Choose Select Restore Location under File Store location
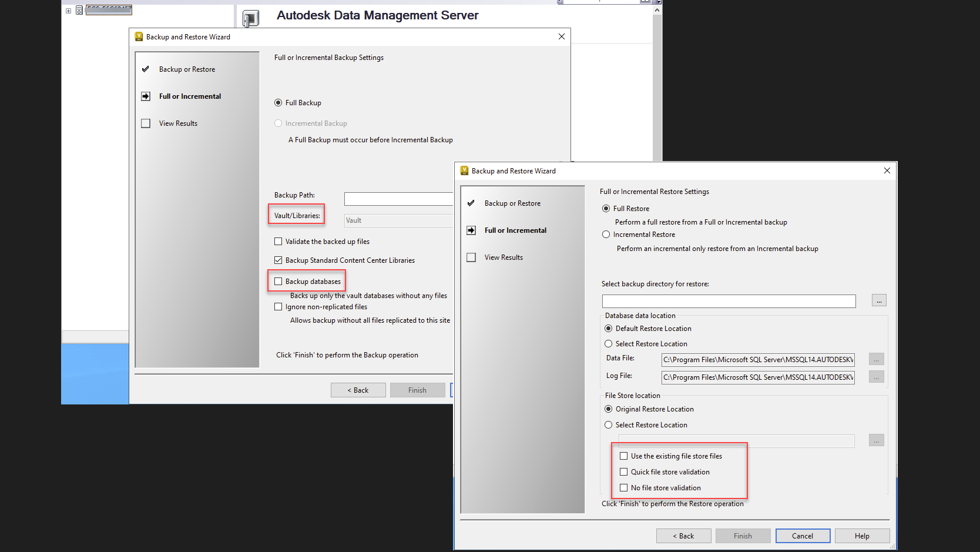The height and width of the screenshot is (552, 980). tap(609, 425)
